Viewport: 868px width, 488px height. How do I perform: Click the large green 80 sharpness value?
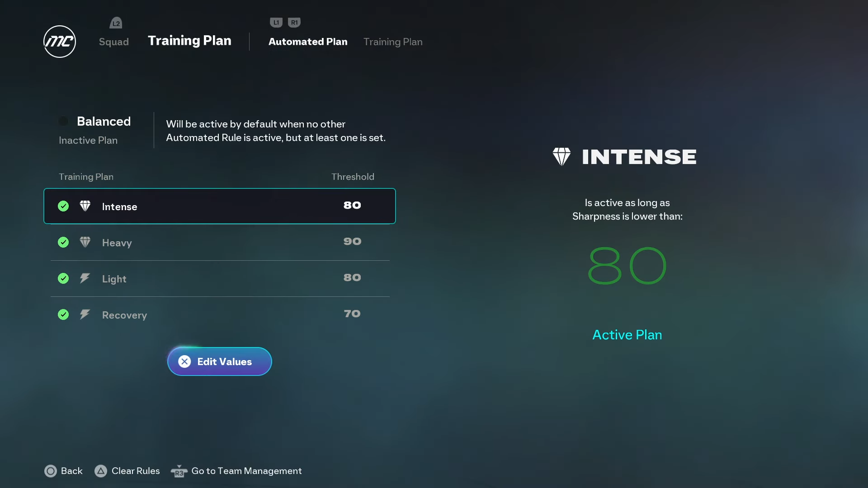(627, 266)
